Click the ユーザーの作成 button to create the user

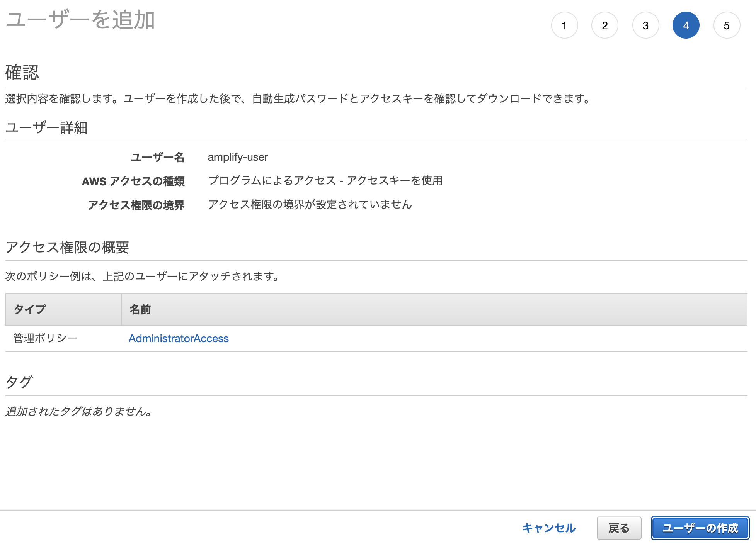pos(700,528)
